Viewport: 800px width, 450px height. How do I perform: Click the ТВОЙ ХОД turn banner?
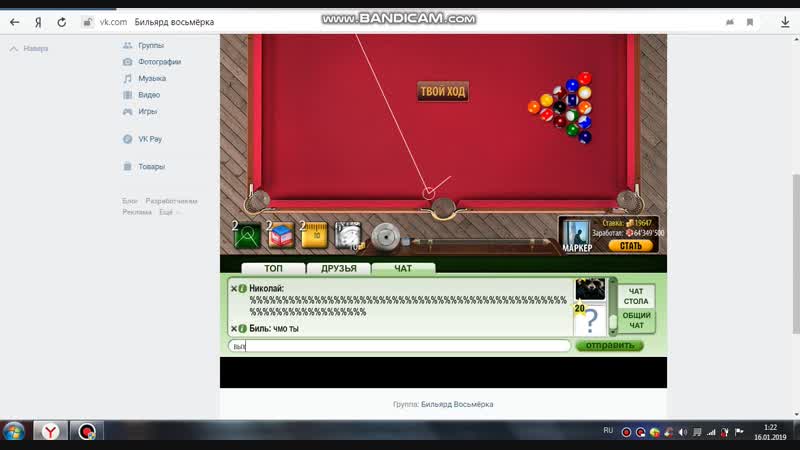click(443, 92)
